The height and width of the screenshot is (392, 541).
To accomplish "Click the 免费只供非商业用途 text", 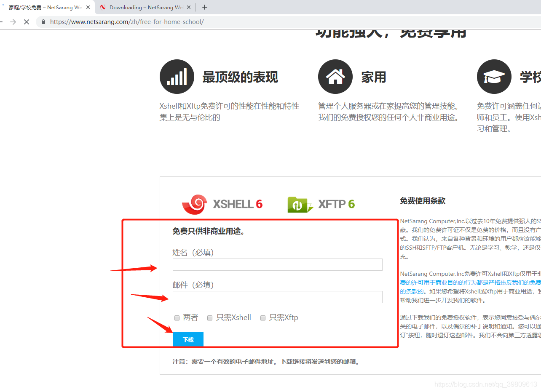I will point(209,231).
